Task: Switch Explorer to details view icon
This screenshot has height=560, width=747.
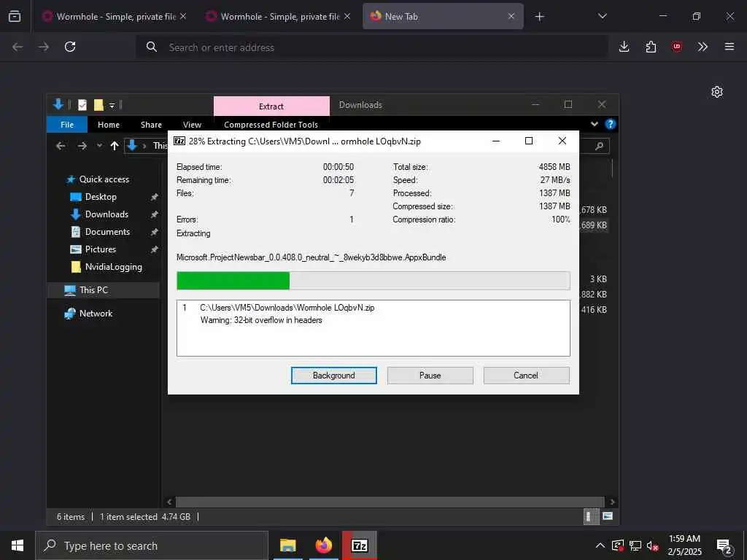Action: (x=591, y=516)
